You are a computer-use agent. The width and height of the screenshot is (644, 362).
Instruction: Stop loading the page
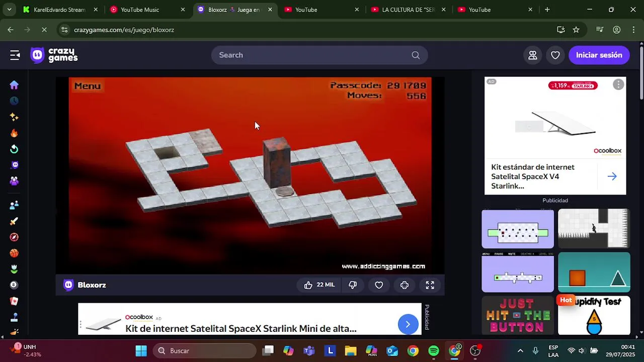point(44,30)
